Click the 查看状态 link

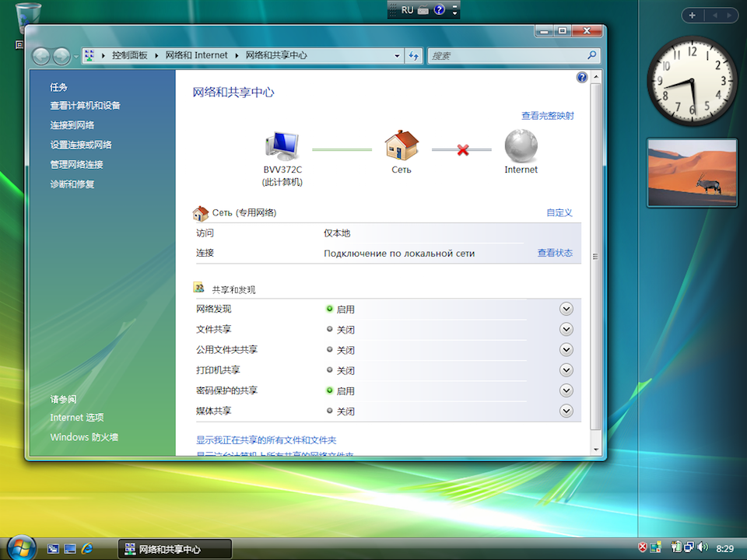(x=555, y=253)
